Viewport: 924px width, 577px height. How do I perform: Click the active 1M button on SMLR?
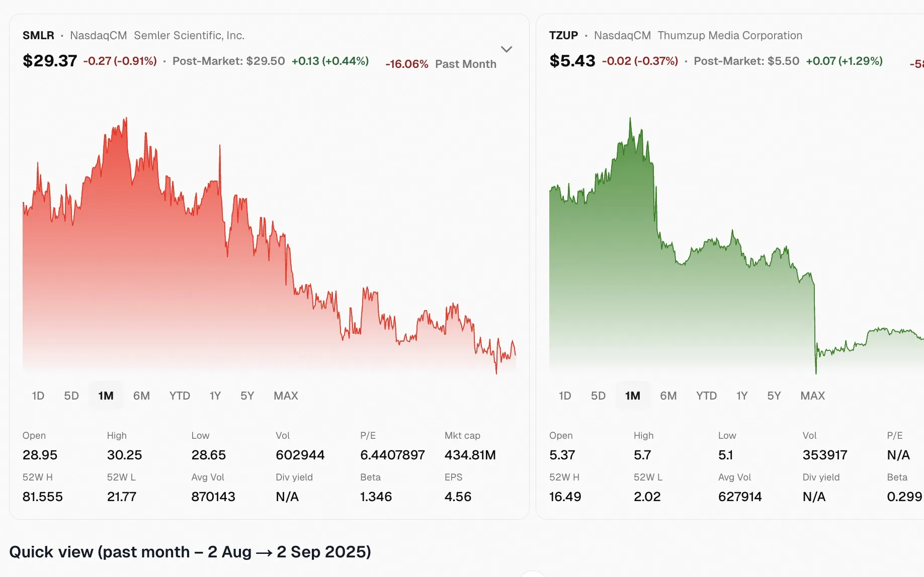click(106, 396)
